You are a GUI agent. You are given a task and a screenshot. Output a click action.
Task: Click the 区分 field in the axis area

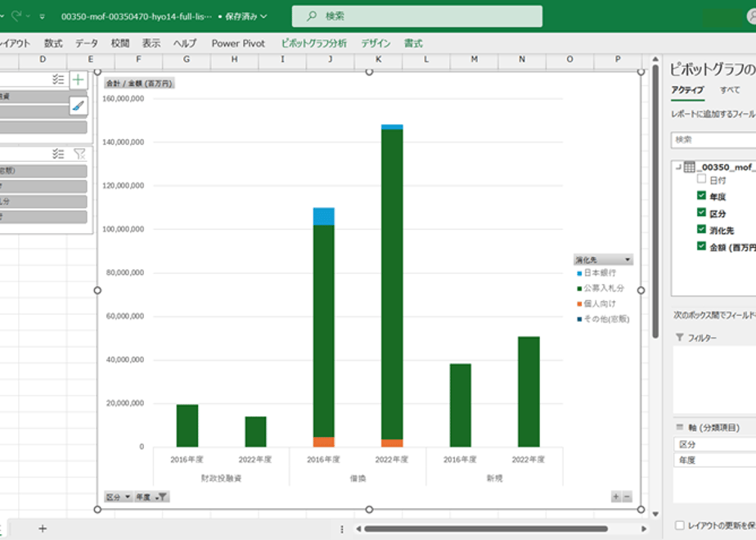tap(715, 444)
